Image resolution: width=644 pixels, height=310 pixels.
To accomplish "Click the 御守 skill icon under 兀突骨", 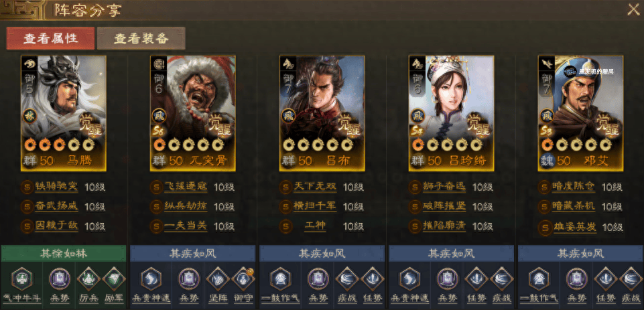I will 243,279.
